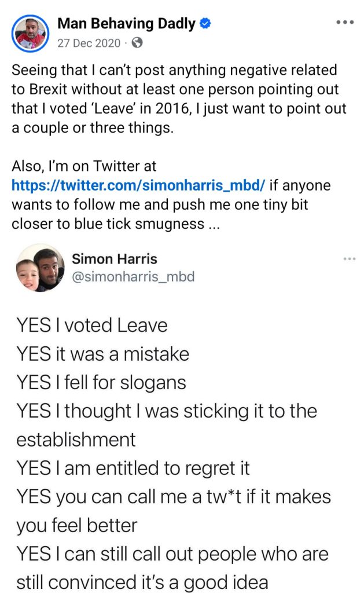Click the 'YES I voted Leave' line
Image resolution: width=364 pixels, height=593 pixels.
[x=91, y=325]
